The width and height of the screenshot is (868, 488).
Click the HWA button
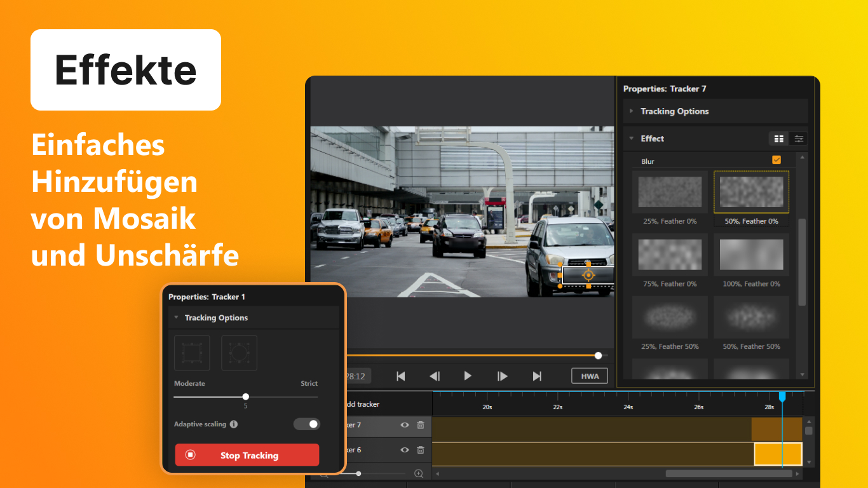coord(590,376)
